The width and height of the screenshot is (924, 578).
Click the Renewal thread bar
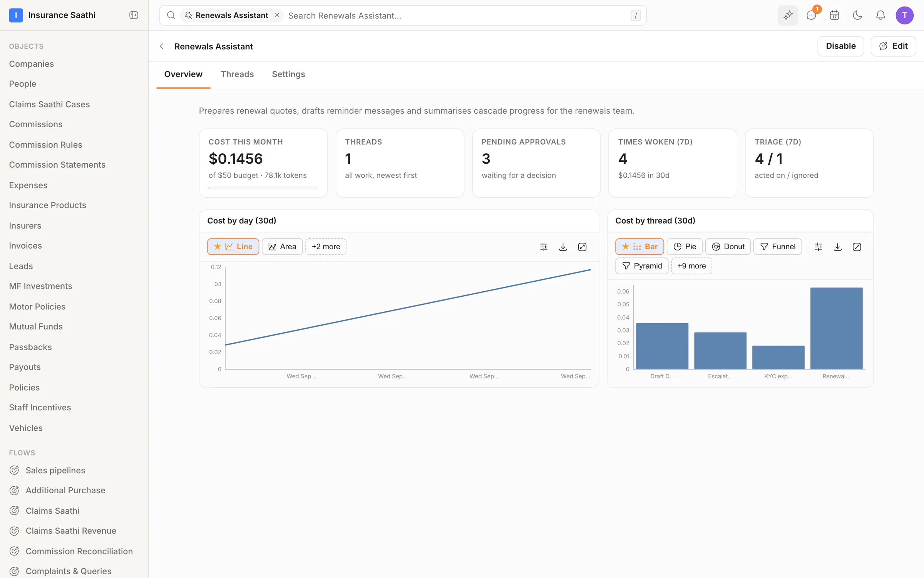pyautogui.click(x=836, y=328)
